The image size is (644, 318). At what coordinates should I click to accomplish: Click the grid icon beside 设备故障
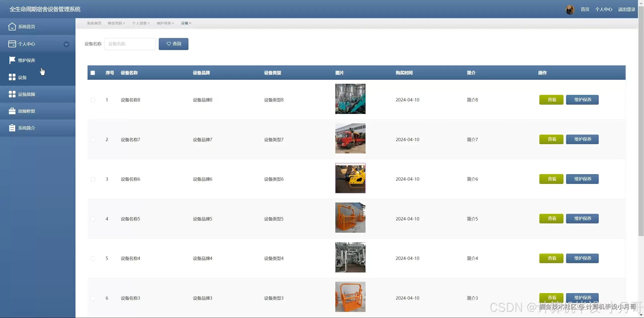(12, 94)
